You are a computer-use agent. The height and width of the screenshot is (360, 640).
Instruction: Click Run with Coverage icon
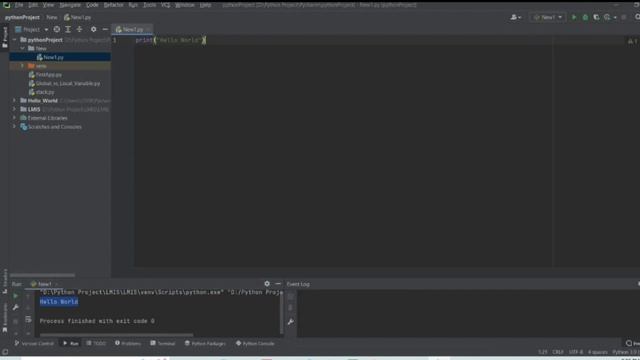[x=596, y=18]
